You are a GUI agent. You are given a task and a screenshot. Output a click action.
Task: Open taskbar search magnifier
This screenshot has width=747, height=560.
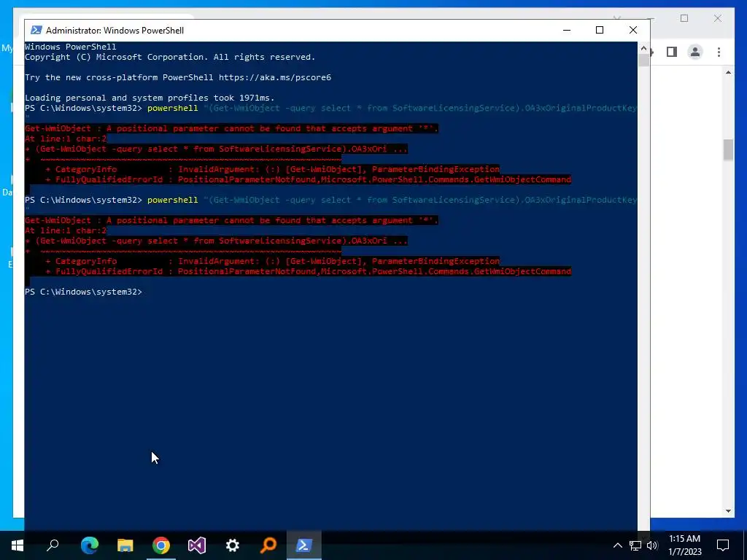point(53,545)
